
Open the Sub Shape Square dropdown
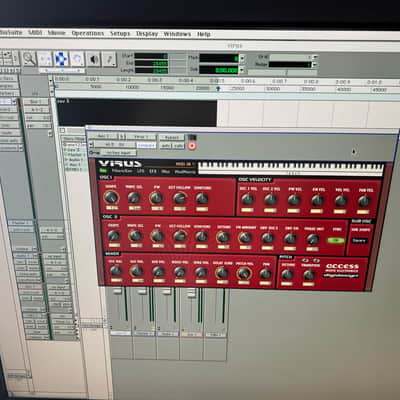(x=359, y=240)
